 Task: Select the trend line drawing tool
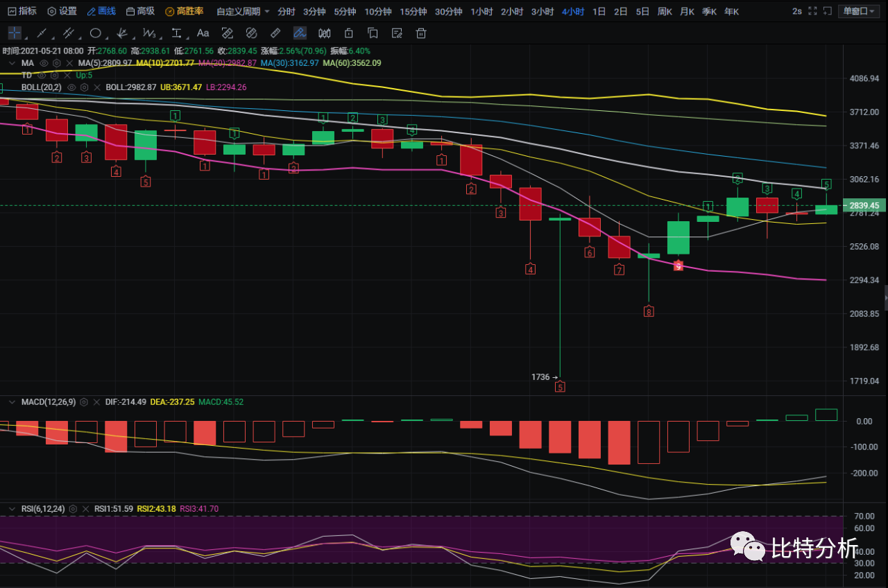click(42, 33)
